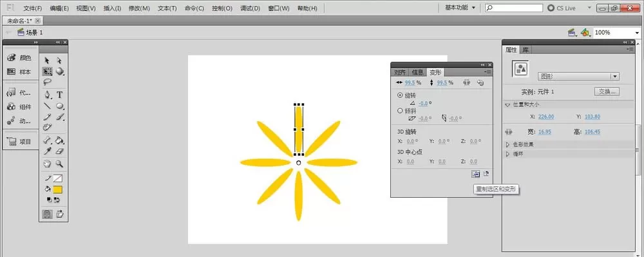Collapse the Transform panel group arrows
644x257 pixels.
tap(483, 65)
